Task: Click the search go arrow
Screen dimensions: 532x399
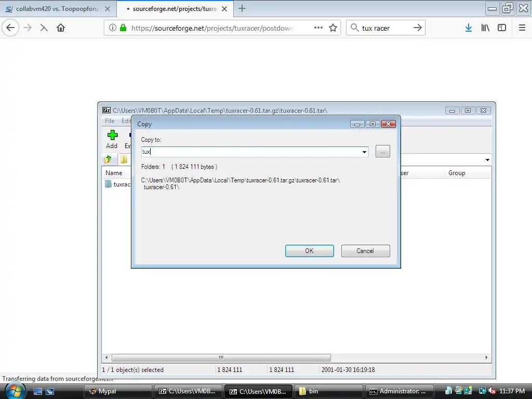Action: pos(418,28)
